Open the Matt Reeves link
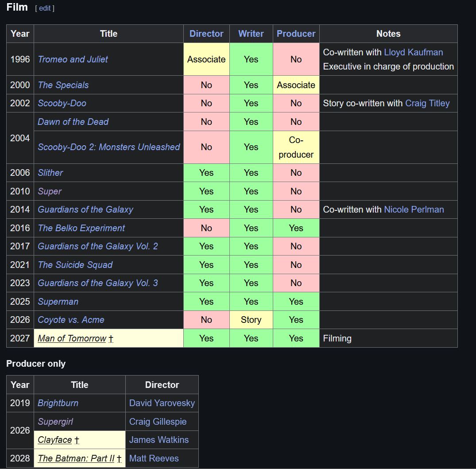Image resolution: width=476 pixels, height=469 pixels. pyautogui.click(x=154, y=458)
